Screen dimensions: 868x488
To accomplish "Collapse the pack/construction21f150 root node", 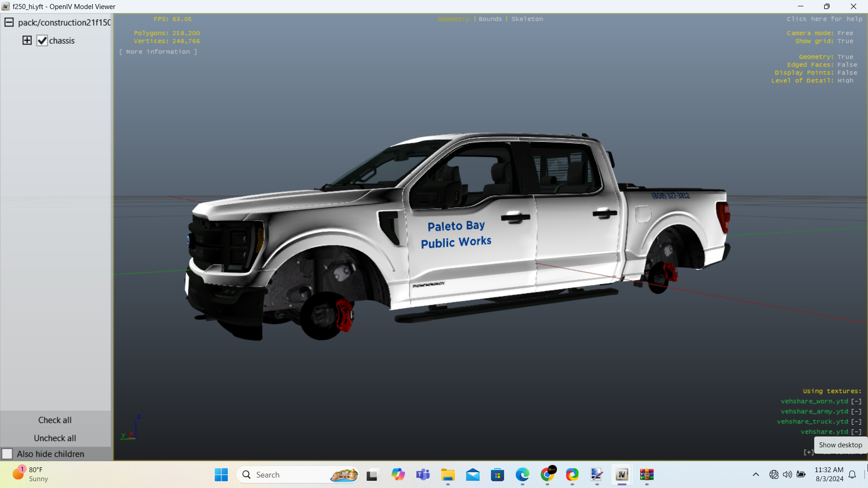I will [9, 22].
